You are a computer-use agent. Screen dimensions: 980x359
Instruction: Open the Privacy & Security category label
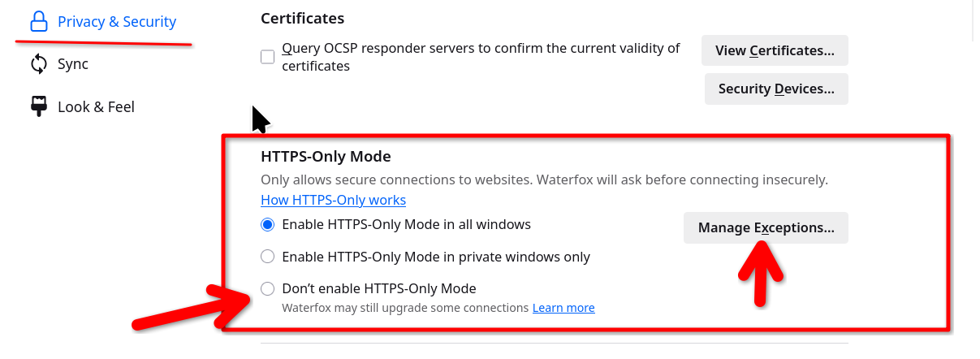pyautogui.click(x=116, y=22)
